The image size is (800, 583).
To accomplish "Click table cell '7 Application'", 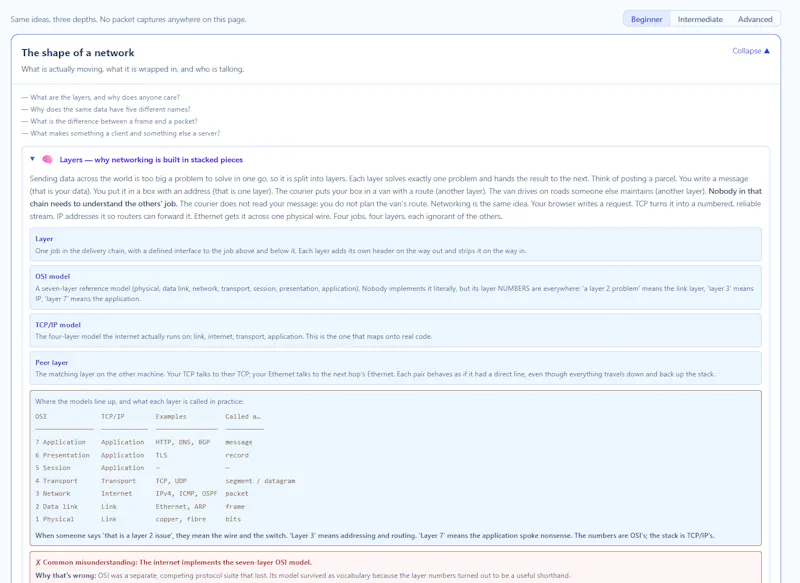I will coord(61,442).
